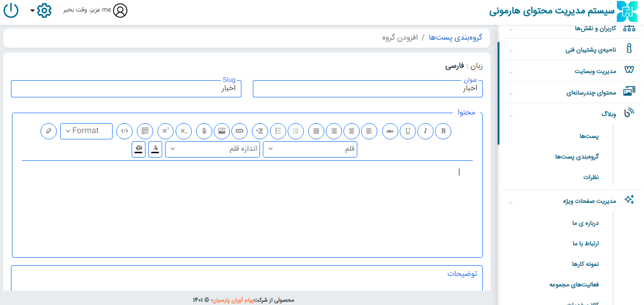Go to گروه‌بندی پست‌ها breadcrumb link
Screen dimensions: 644x305
click(x=455, y=37)
